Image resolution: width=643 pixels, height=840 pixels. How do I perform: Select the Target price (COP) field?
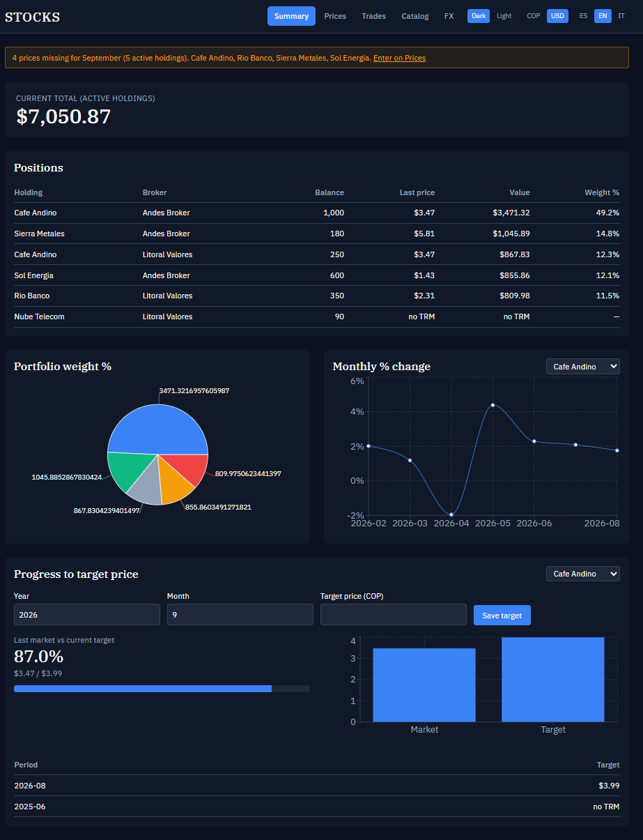click(x=394, y=615)
